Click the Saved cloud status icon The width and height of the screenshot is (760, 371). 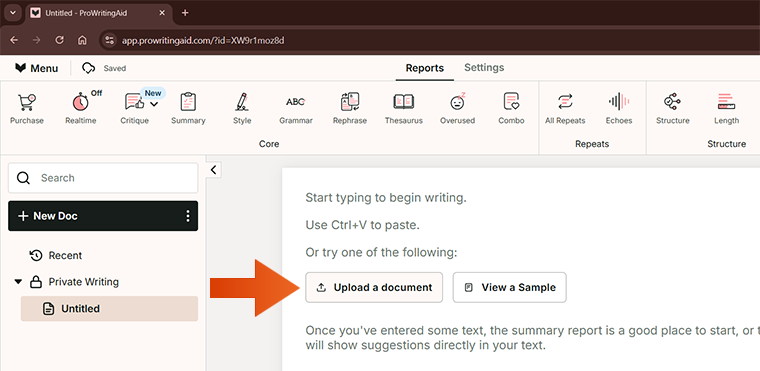[x=88, y=68]
